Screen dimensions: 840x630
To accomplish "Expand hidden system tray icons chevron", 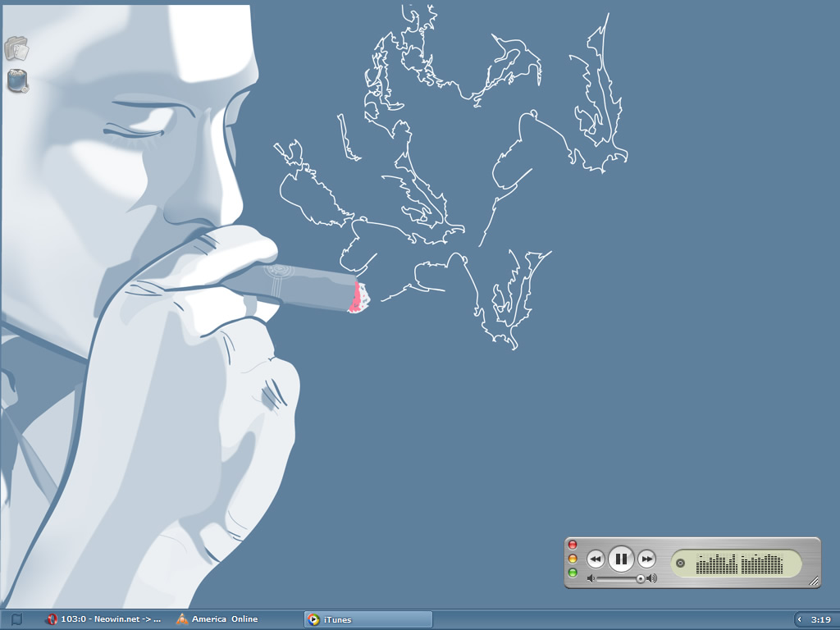I will [x=799, y=619].
